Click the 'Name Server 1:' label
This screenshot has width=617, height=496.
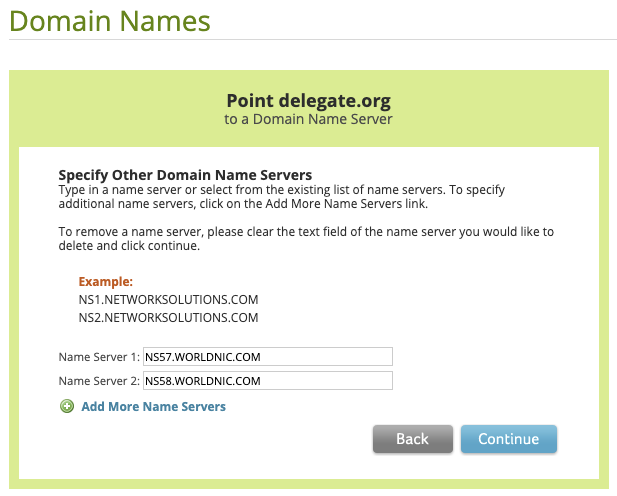99,356
